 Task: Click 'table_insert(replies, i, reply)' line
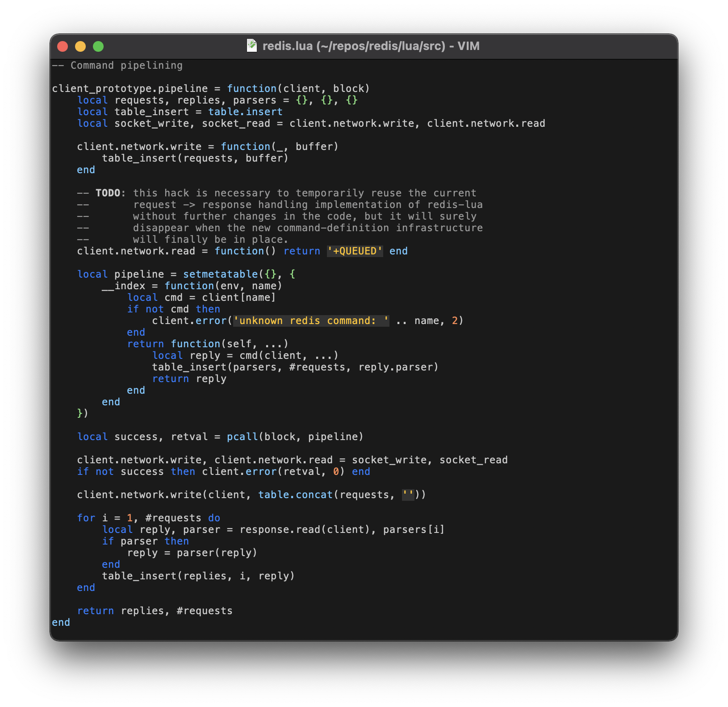coord(198,576)
